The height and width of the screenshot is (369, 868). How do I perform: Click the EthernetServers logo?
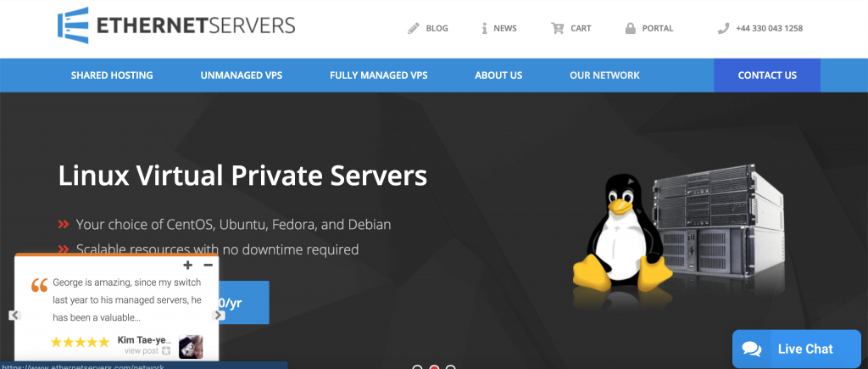pos(176,25)
